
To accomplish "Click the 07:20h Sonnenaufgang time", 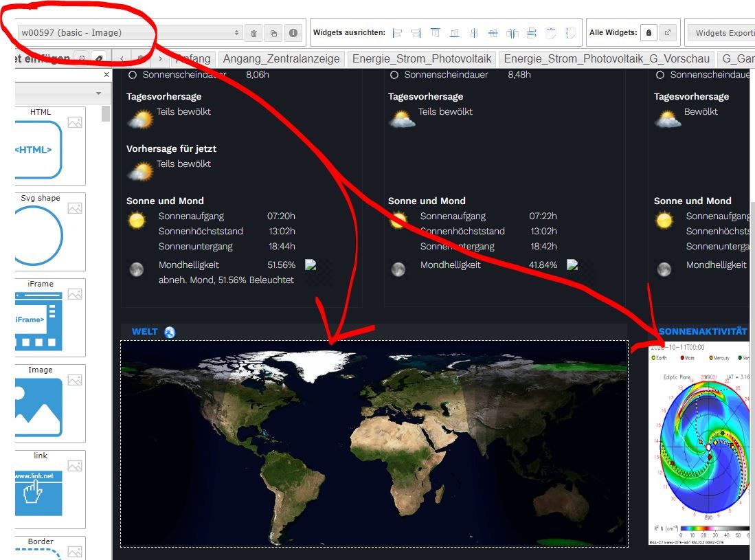I will [x=281, y=216].
